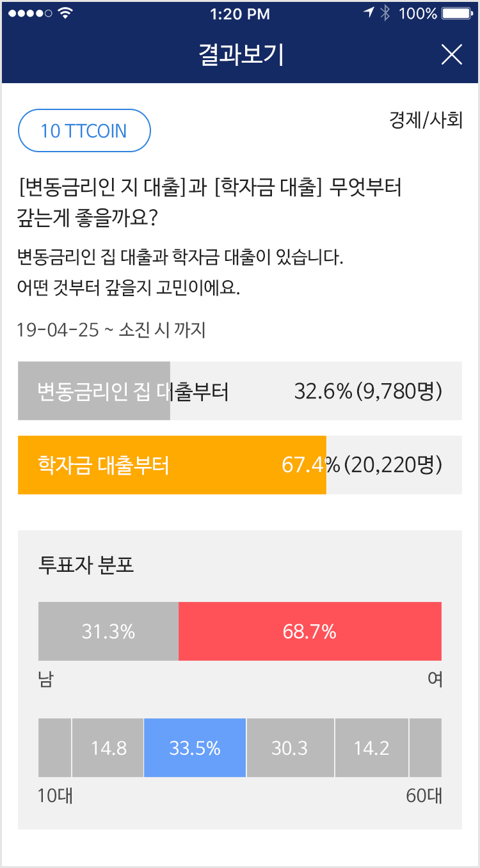
Task: Tap the 14.8 age group segment
Action: [x=108, y=748]
